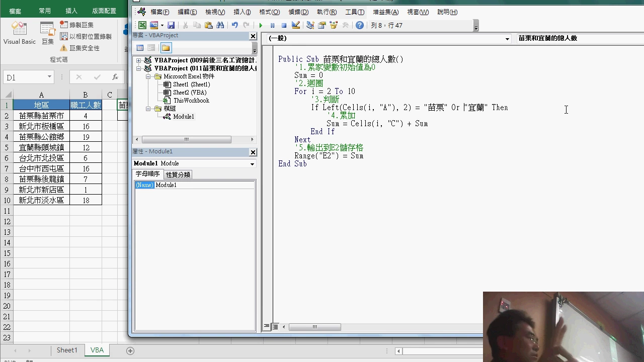Screen dimensions: 644x362
Task: Switch to Full Module View icon
Action: (275, 327)
